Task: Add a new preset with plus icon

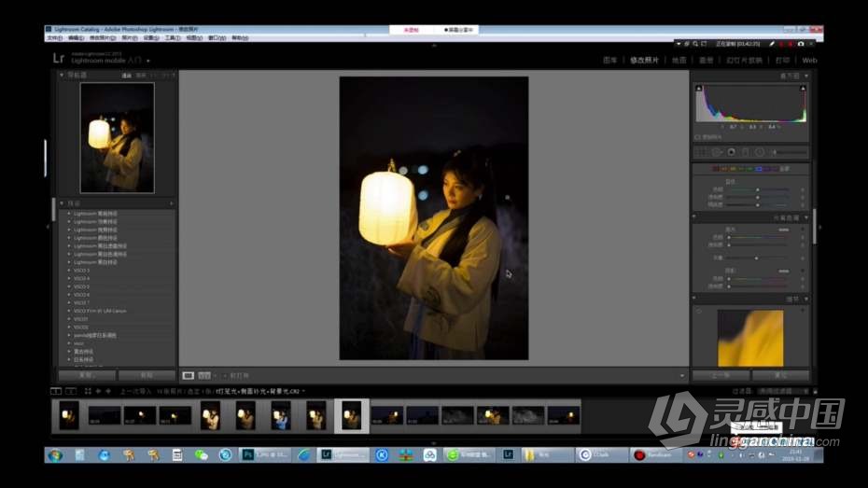Action: 171,203
